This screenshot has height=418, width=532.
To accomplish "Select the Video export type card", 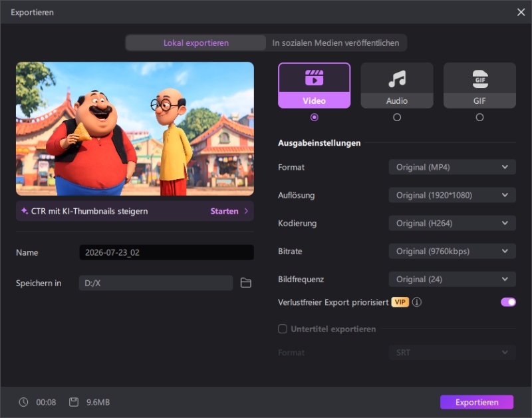I will (x=314, y=85).
